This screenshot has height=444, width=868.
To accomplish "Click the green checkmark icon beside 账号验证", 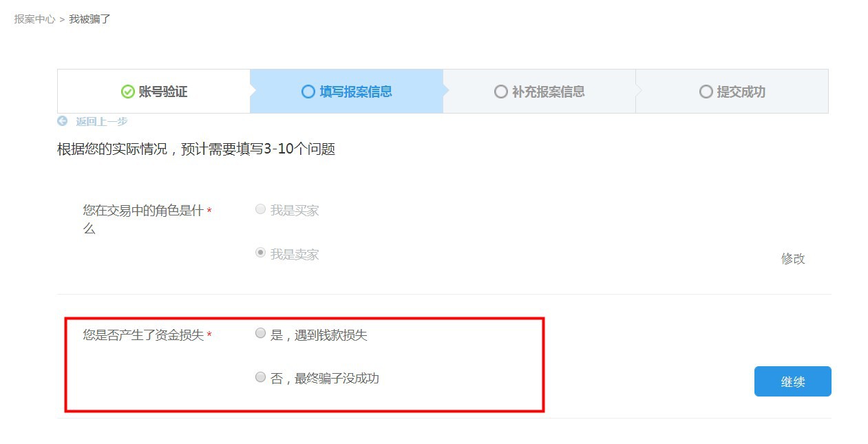I will (127, 92).
